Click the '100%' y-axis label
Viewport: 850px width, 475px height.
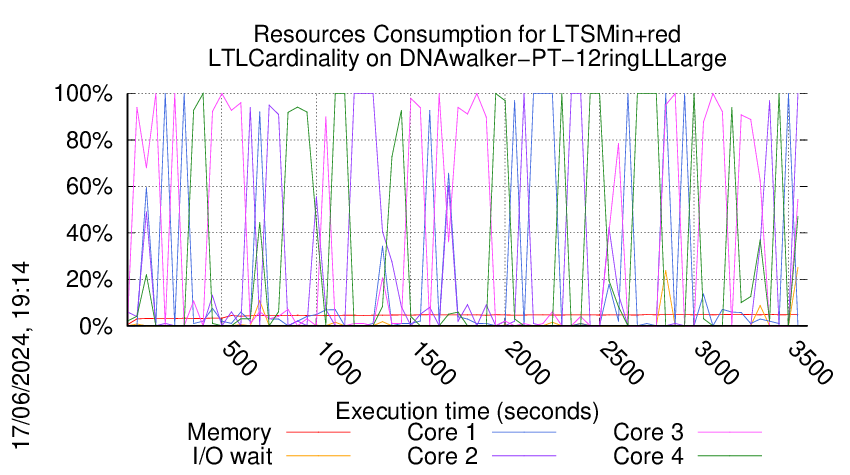click(x=83, y=94)
